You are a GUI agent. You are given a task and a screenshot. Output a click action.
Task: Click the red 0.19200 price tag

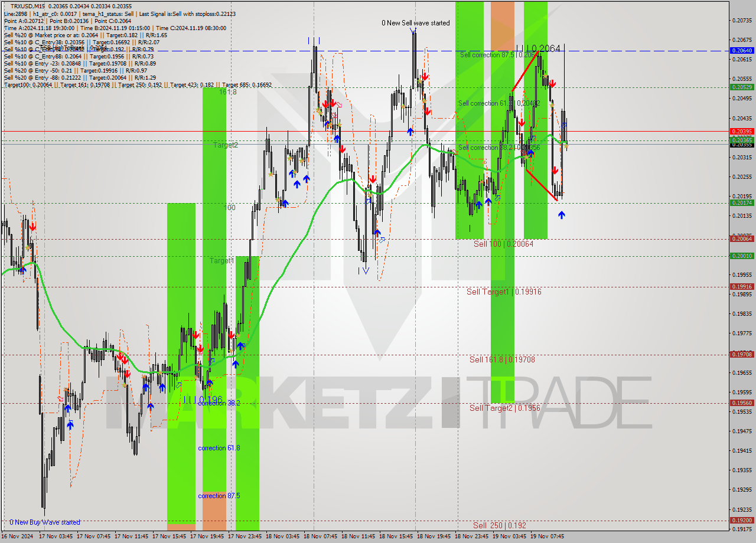(742, 521)
